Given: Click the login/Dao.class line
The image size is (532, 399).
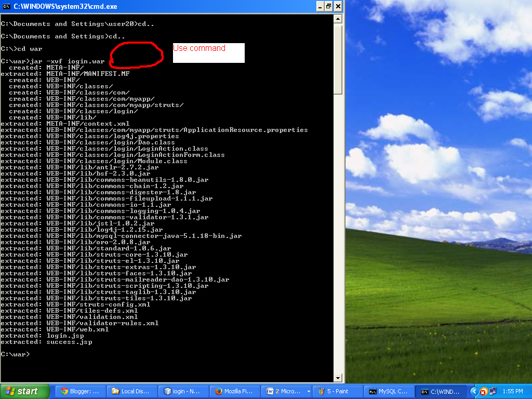Looking at the screenshot, I should [x=88, y=142].
